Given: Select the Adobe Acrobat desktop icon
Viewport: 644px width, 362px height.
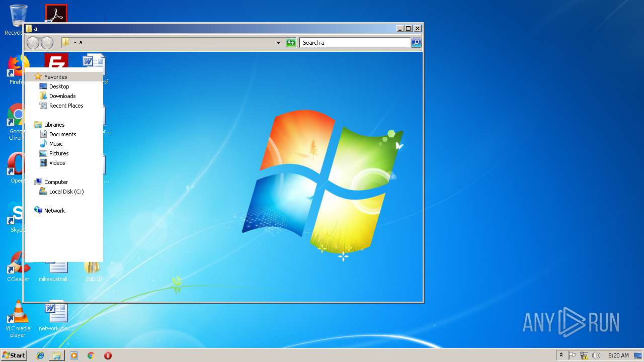Looking at the screenshot, I should pos(56,14).
